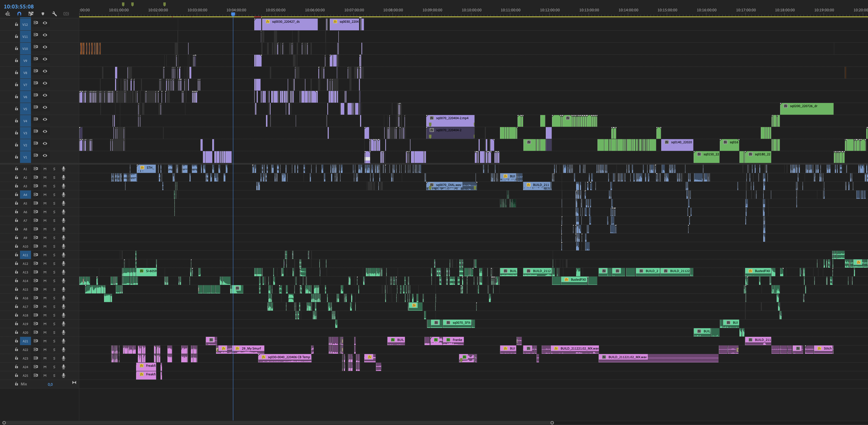The width and height of the screenshot is (868, 425).
Task: Hide track V12 with eye icon
Action: pyautogui.click(x=45, y=23)
